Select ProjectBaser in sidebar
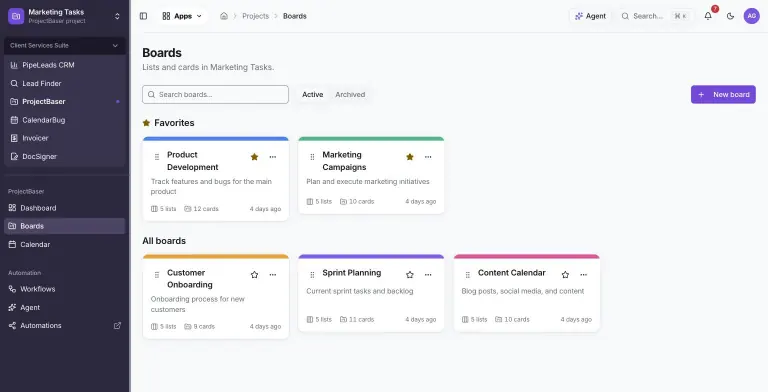Screen dimensions: 768x392 pyautogui.click(x=65, y=101)
